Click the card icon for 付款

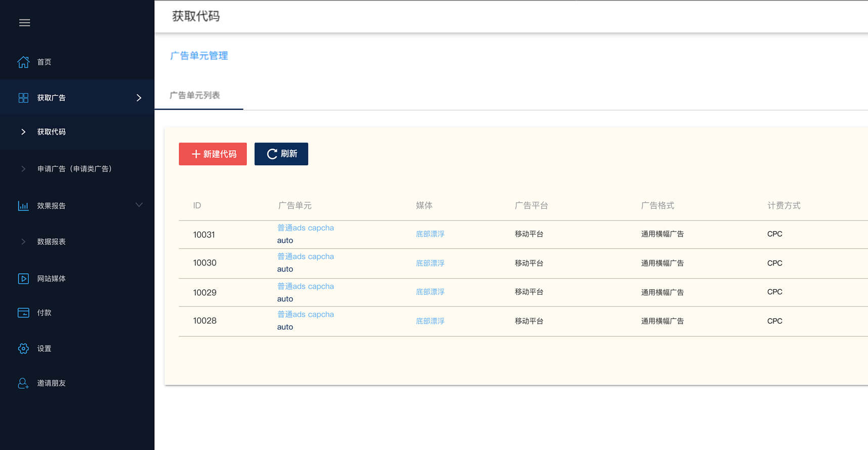pyautogui.click(x=23, y=313)
